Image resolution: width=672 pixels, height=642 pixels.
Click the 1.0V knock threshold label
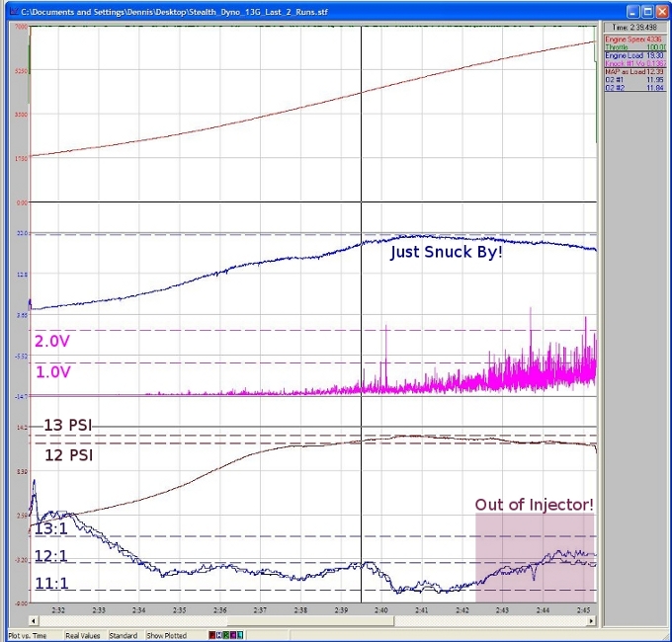pos(52,371)
